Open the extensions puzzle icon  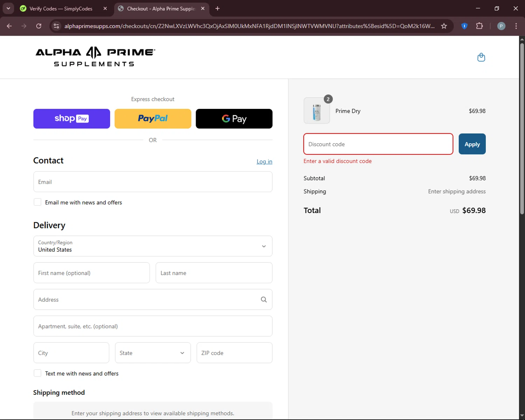coord(479,26)
